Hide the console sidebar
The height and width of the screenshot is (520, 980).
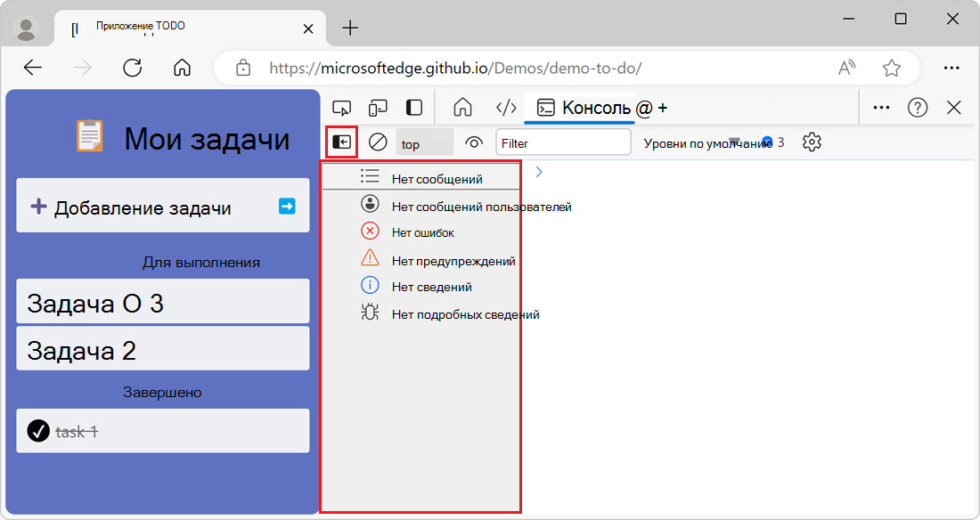coord(341,142)
